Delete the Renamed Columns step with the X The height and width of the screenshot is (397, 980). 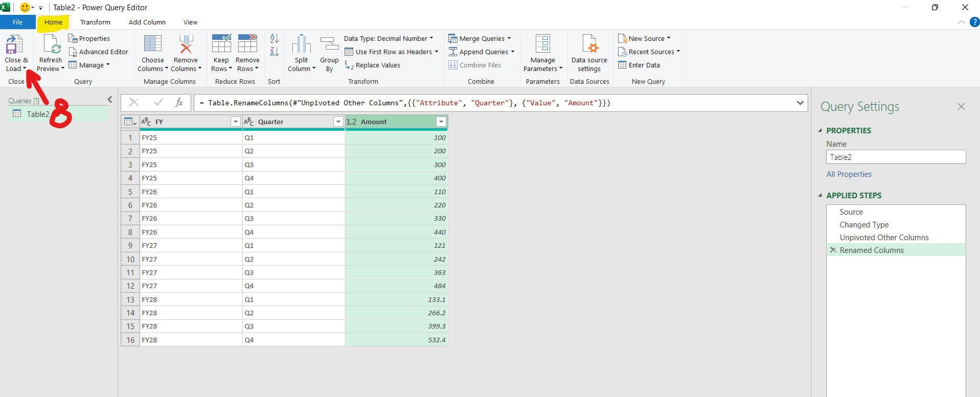pyautogui.click(x=833, y=250)
